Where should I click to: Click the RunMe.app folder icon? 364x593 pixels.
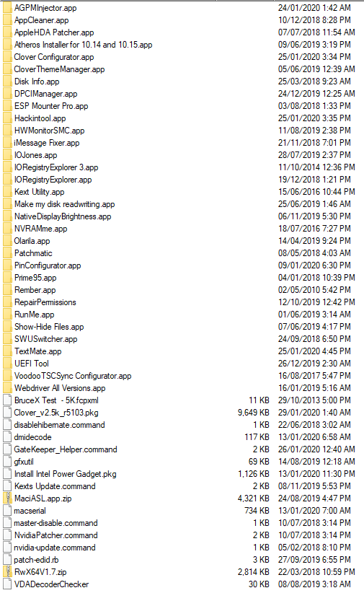pyautogui.click(x=7, y=315)
